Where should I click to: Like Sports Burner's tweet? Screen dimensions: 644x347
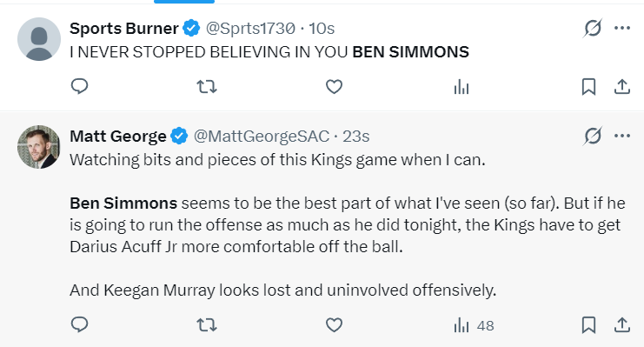[334, 87]
